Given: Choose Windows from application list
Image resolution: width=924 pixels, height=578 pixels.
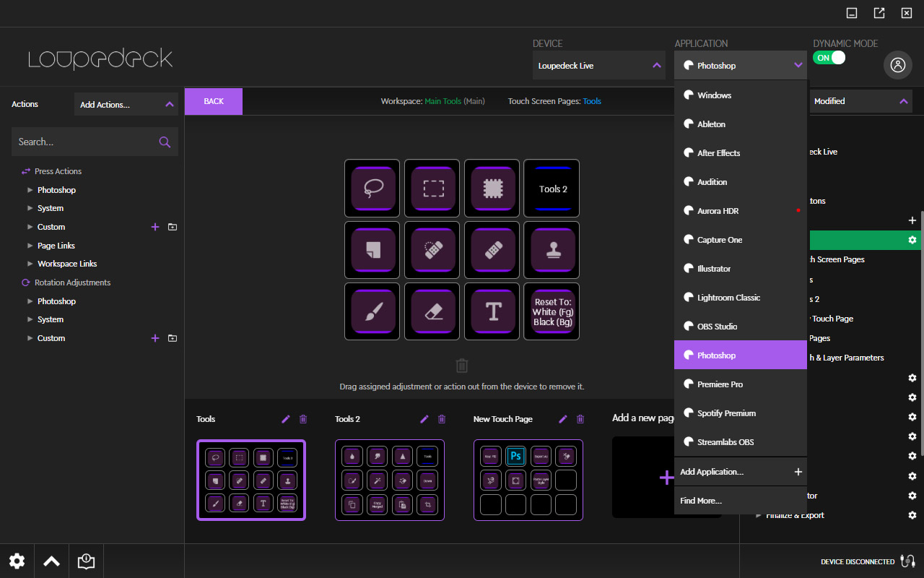Looking at the screenshot, I should [741, 95].
